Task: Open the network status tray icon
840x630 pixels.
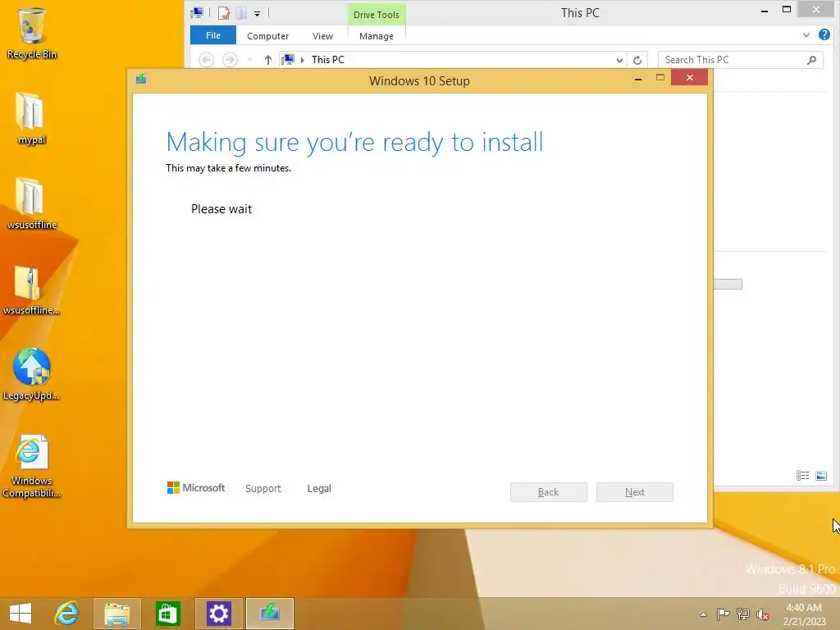Action: [743, 614]
